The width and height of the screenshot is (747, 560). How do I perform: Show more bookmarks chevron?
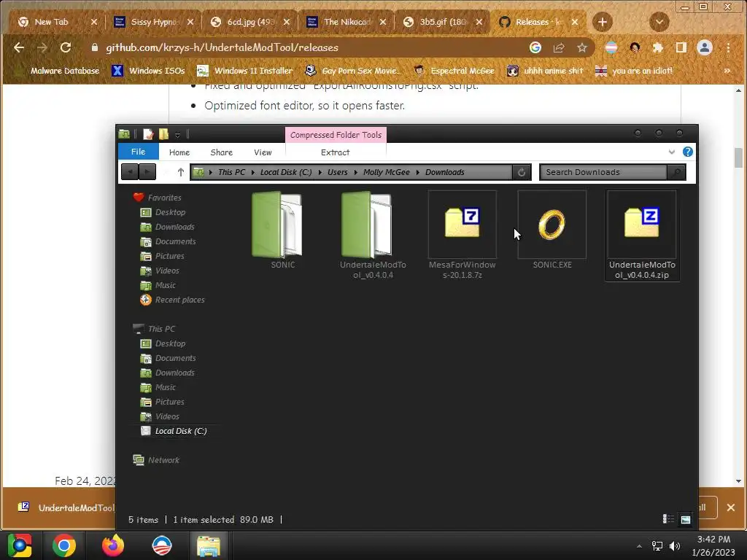727,71
